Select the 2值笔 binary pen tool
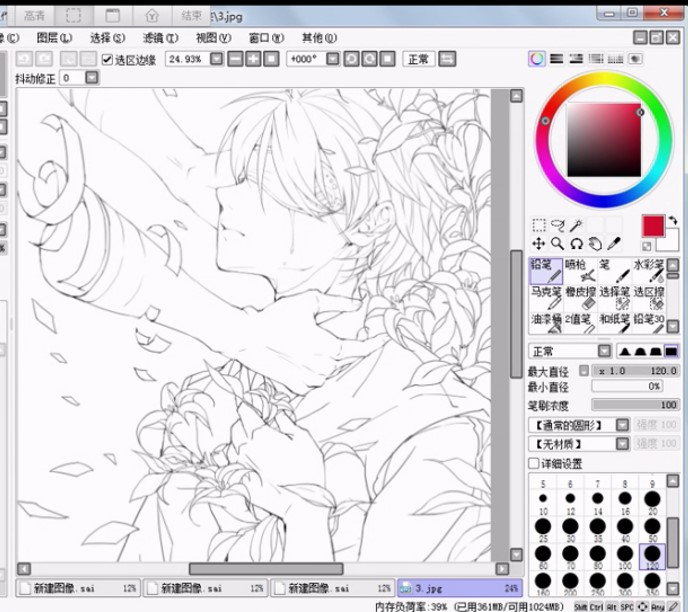The image size is (688, 612). point(580,323)
